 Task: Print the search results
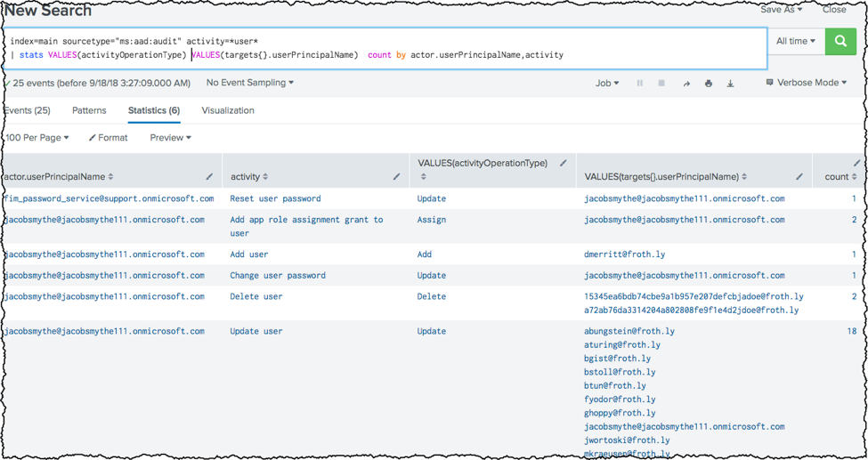708,84
